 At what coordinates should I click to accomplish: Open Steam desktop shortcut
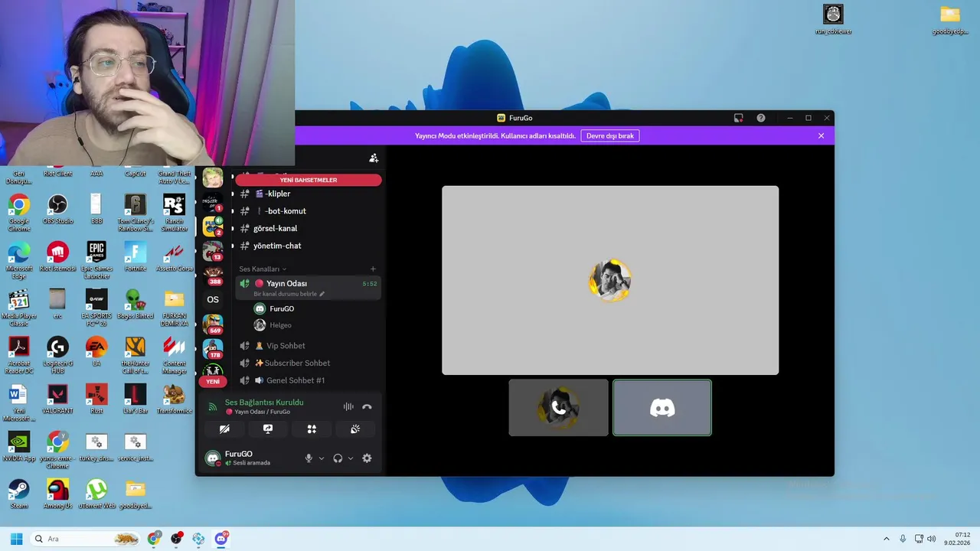tap(19, 494)
